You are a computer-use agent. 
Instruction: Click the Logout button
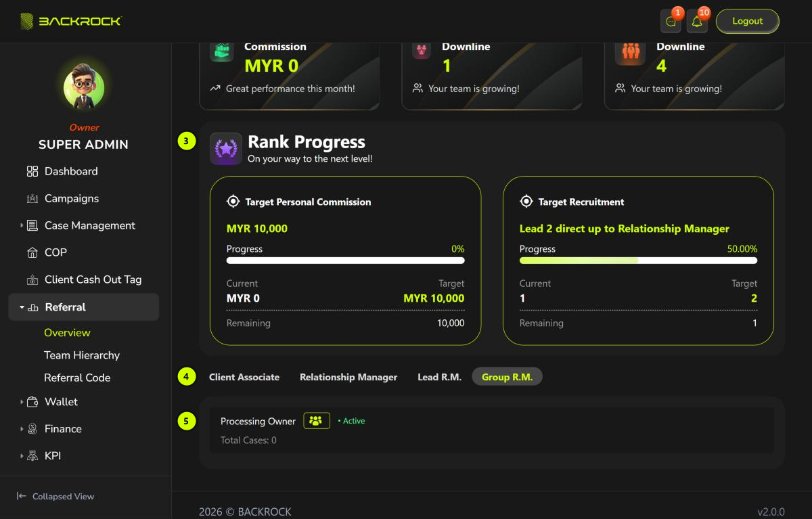[748, 21]
